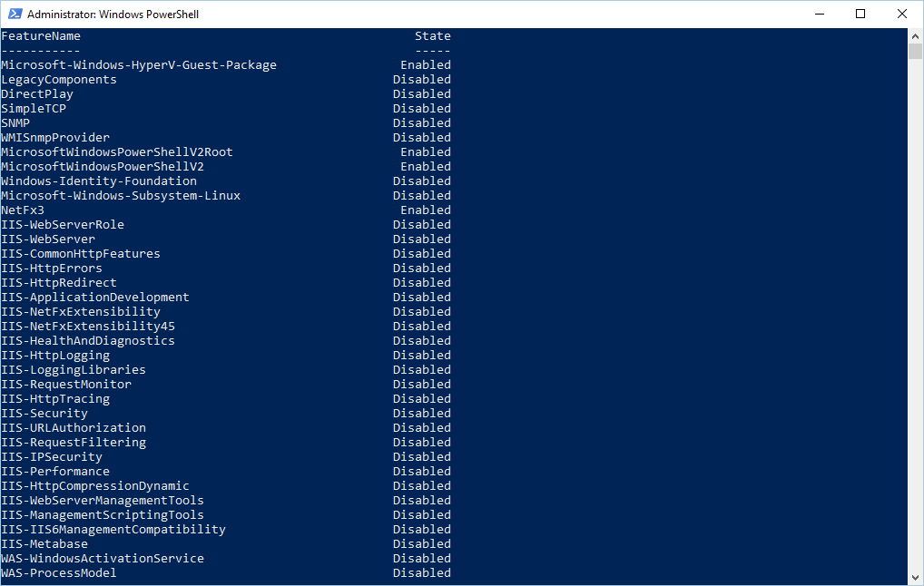Click the IIS-HttpLogging feature name
The width and height of the screenshot is (924, 586).
[55, 355]
